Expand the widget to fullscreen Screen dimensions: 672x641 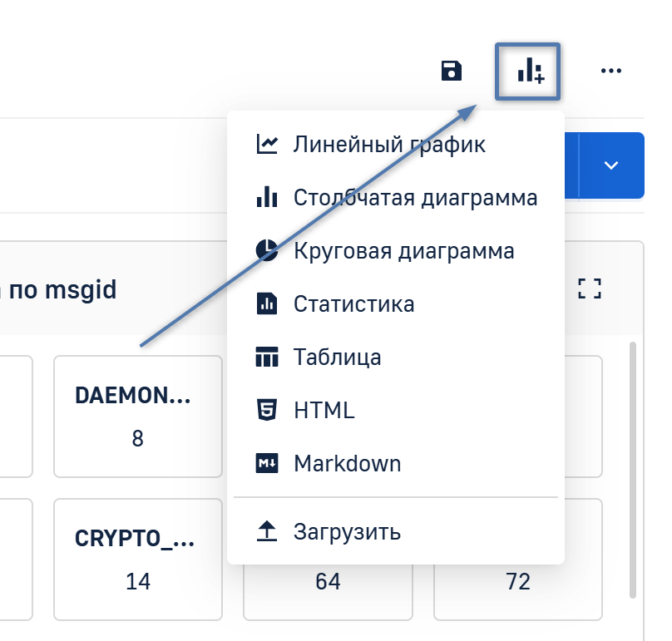(x=589, y=288)
